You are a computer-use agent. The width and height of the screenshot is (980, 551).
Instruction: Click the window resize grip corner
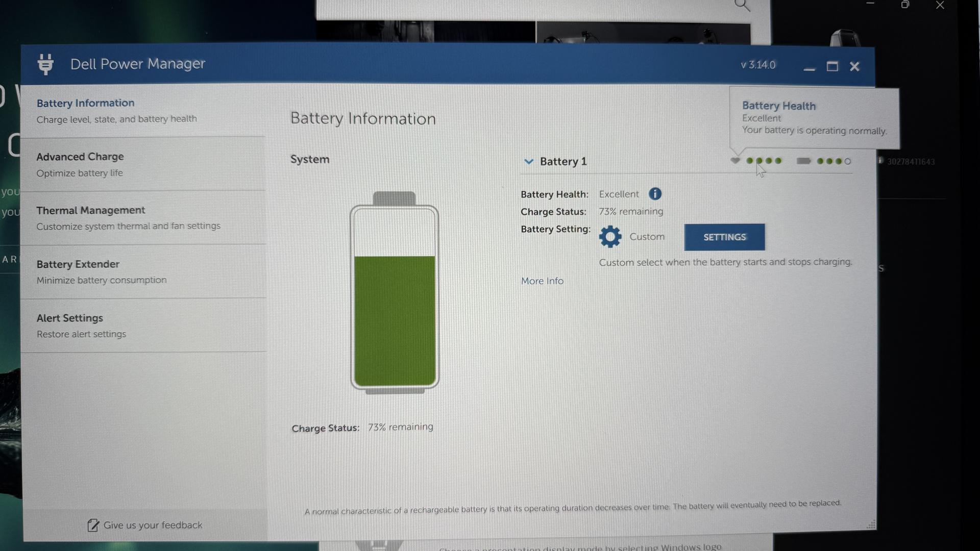(871, 524)
